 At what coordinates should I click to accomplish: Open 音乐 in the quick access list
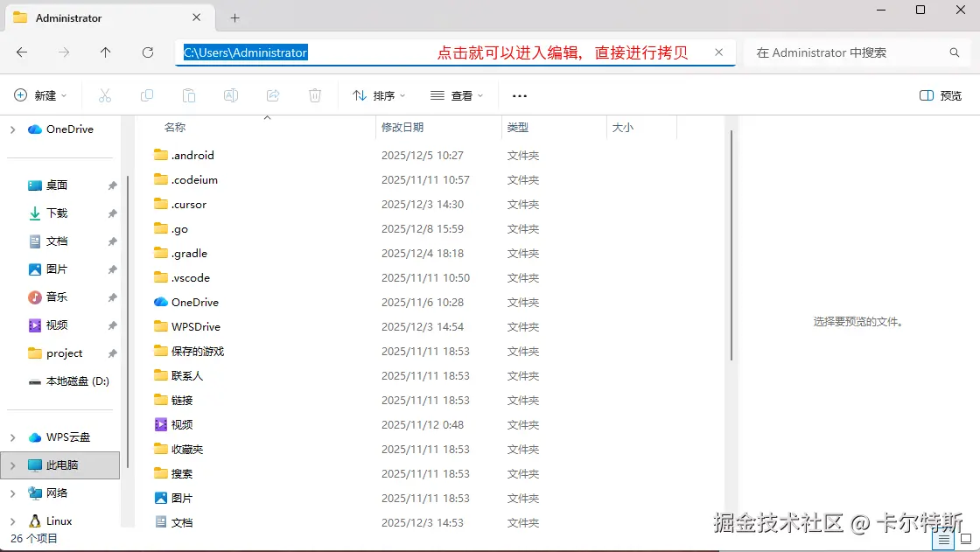[56, 297]
